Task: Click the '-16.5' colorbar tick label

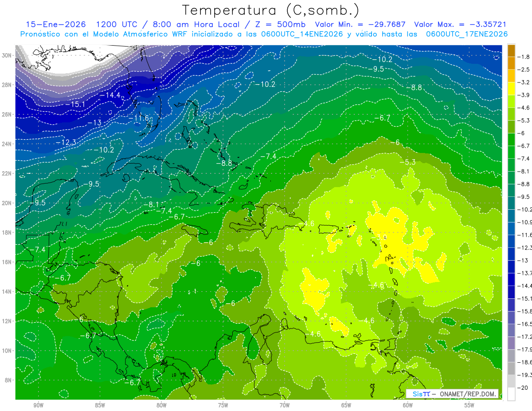Action: coord(524,324)
